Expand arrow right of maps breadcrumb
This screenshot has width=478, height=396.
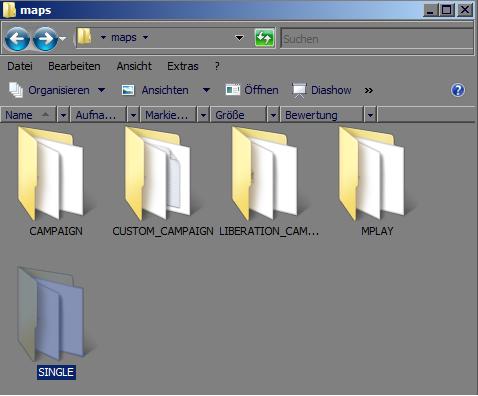146,37
